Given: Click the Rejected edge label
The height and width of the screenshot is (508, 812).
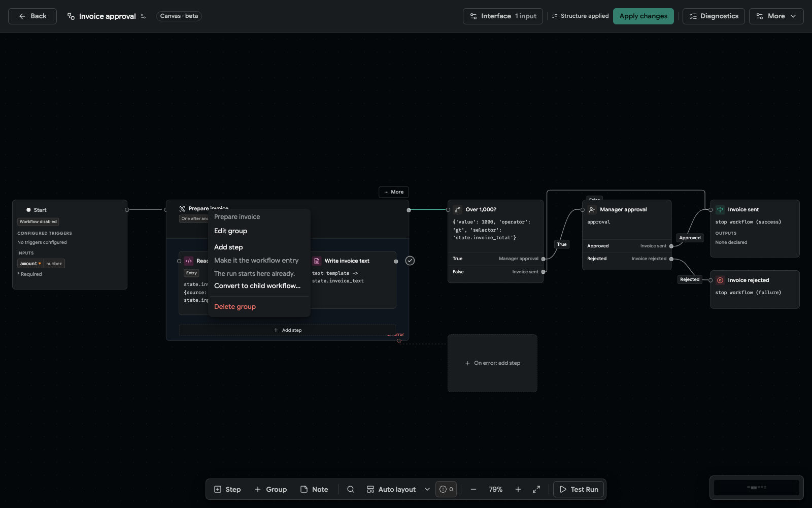Looking at the screenshot, I should pyautogui.click(x=690, y=279).
